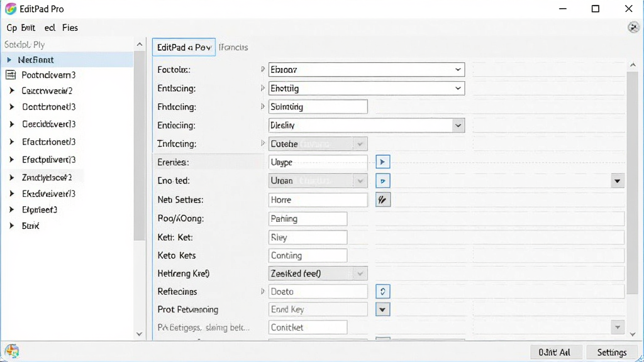Click the Unype input field
Image resolution: width=644 pixels, height=362 pixels.
[x=318, y=162]
